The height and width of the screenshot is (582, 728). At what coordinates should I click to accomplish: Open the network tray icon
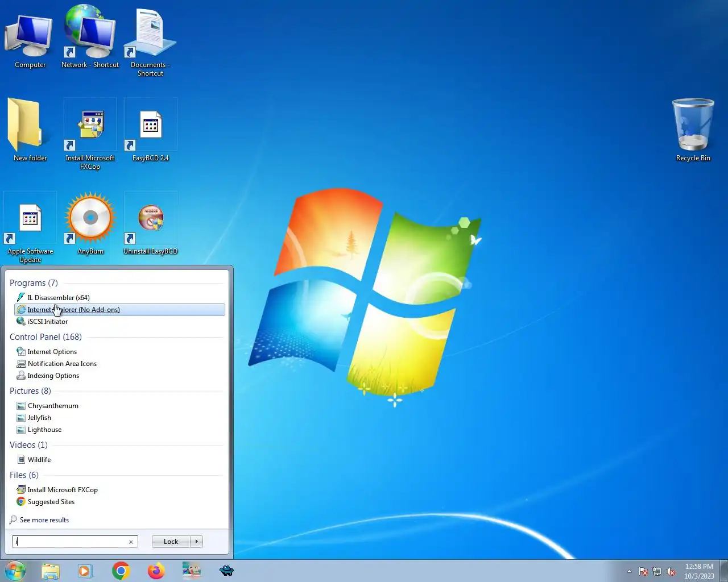tap(657, 571)
